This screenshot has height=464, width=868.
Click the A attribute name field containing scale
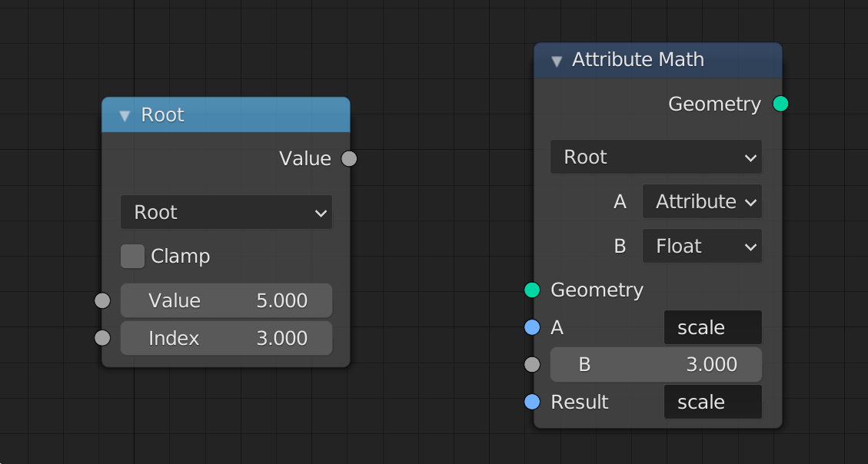713,327
